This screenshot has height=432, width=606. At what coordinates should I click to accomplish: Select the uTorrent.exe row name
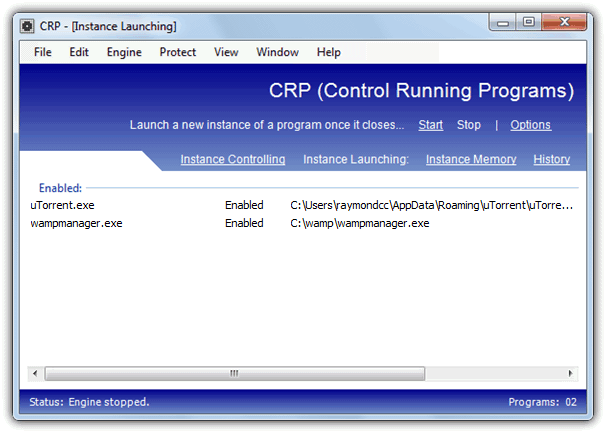62,205
